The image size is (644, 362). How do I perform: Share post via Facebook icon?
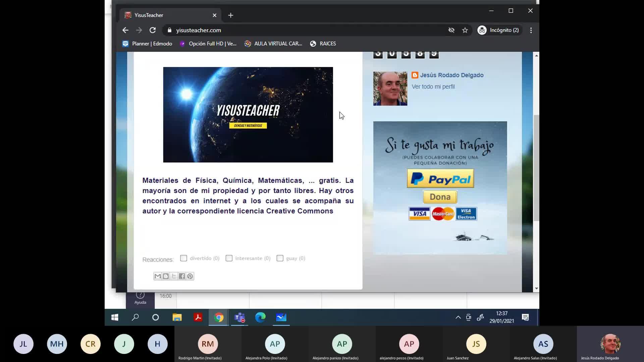point(182,276)
